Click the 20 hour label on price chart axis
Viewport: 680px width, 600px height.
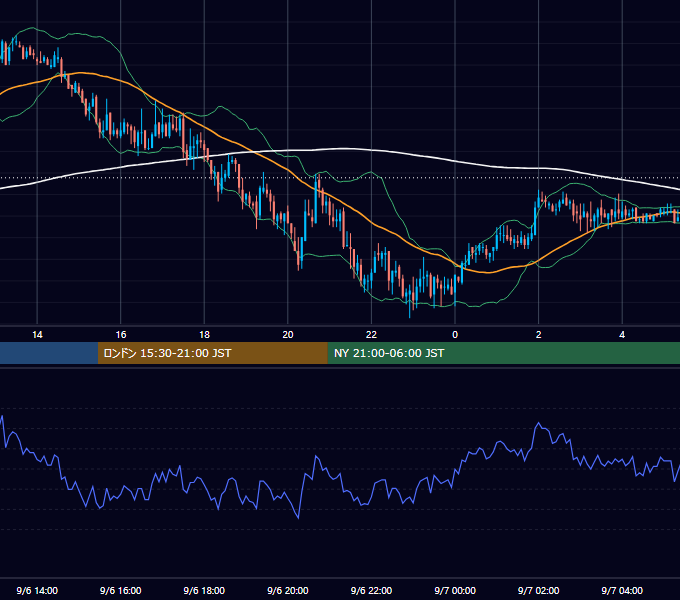click(x=288, y=335)
